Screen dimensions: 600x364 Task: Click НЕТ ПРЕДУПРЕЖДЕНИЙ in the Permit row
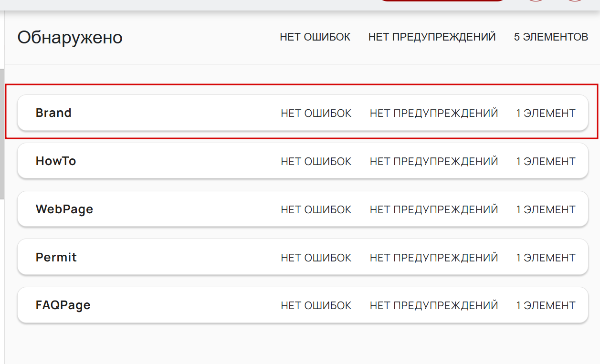433,258
